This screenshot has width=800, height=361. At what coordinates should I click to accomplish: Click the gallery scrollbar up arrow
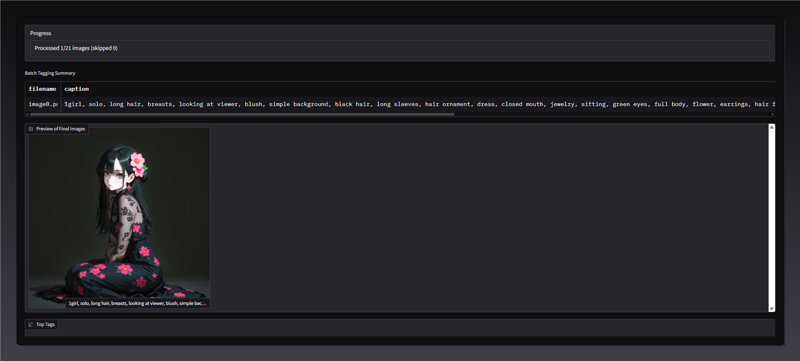pos(771,127)
